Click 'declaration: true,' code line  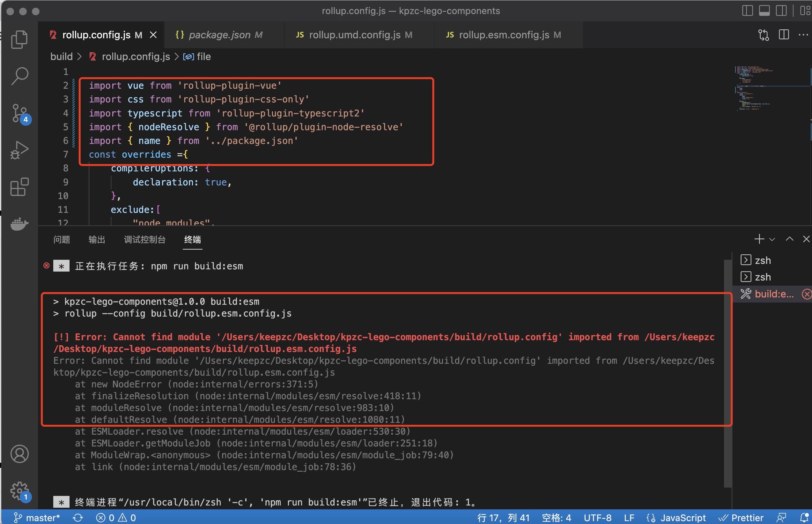182,182
